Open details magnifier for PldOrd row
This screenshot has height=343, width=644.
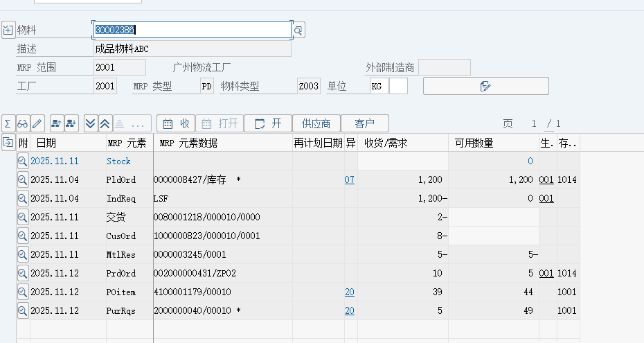(x=23, y=179)
